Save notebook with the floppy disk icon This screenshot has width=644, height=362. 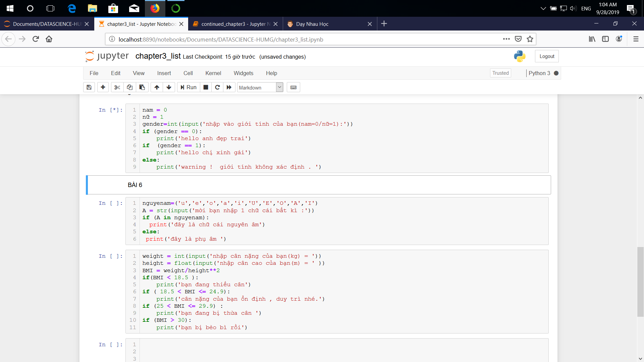point(89,87)
